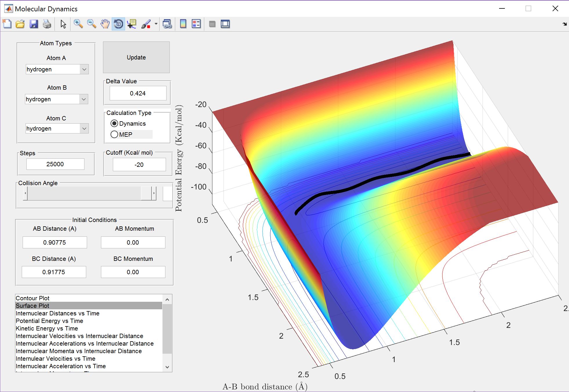Select the Dynamics calculation type
Screen dimensions: 569x392
tap(114, 124)
